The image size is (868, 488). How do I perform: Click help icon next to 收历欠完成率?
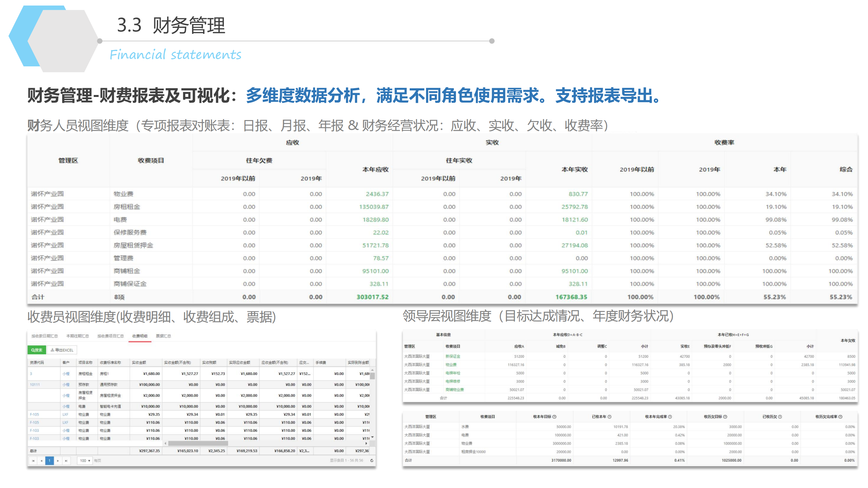click(840, 417)
